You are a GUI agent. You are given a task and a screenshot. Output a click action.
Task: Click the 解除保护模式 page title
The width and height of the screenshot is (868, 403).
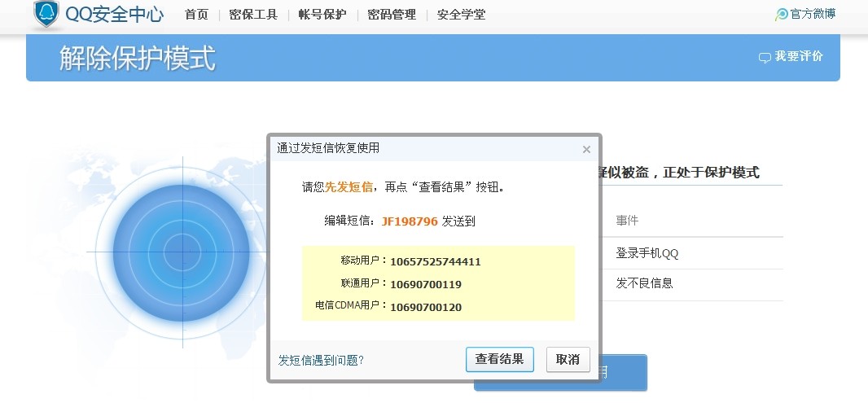(138, 58)
